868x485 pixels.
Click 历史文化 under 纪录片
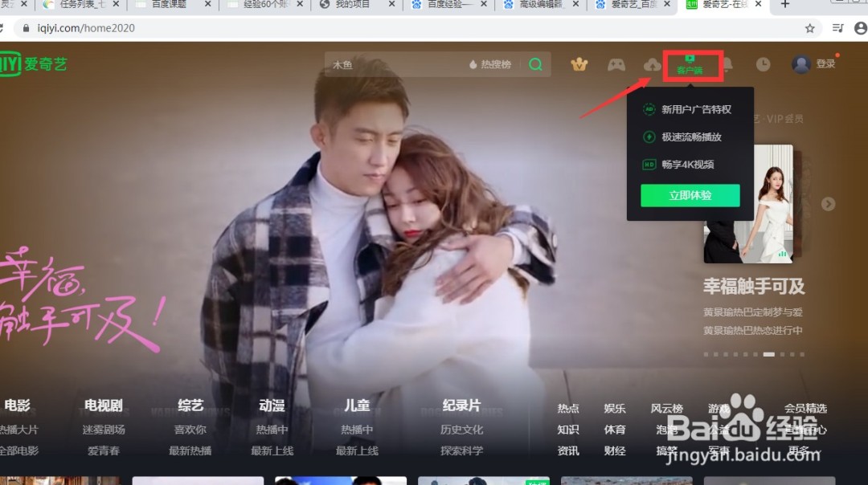coord(461,430)
